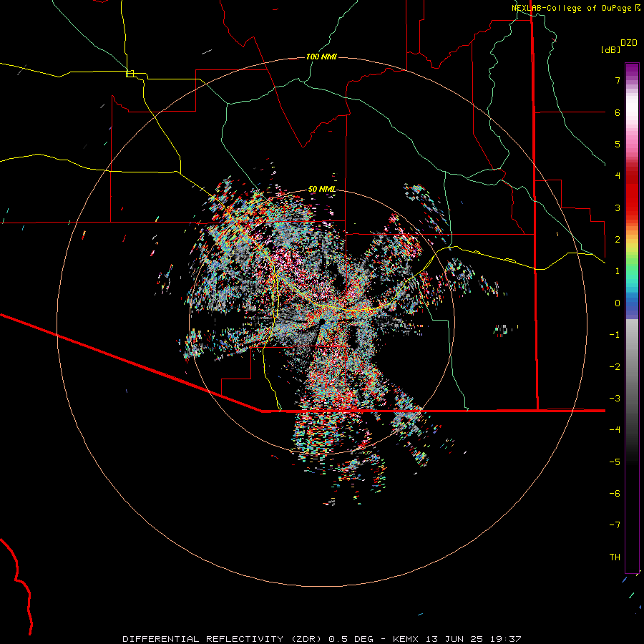Click the 4 value on the color scale
Viewport: 644px width, 644px height.
pos(618,176)
